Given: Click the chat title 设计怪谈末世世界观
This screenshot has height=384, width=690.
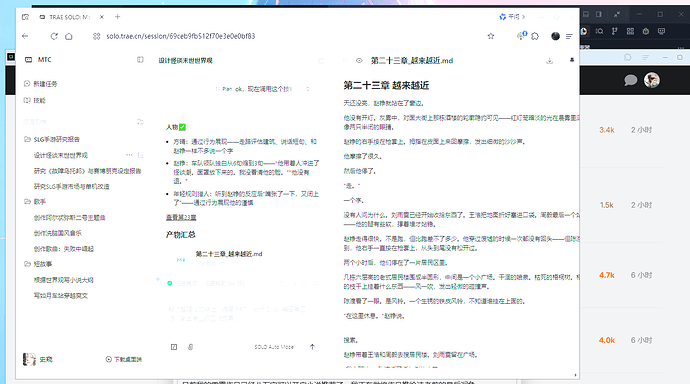Looking at the screenshot, I should click(185, 60).
